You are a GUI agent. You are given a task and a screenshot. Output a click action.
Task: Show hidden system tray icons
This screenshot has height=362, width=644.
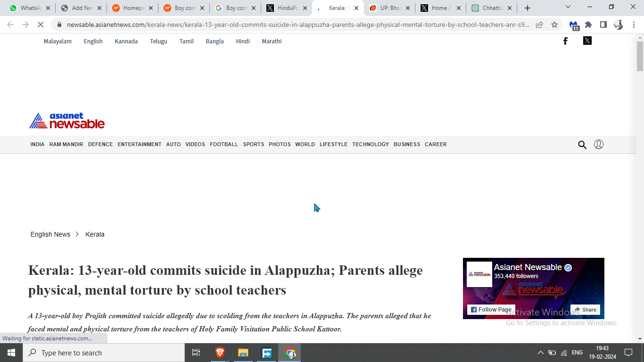540,353
